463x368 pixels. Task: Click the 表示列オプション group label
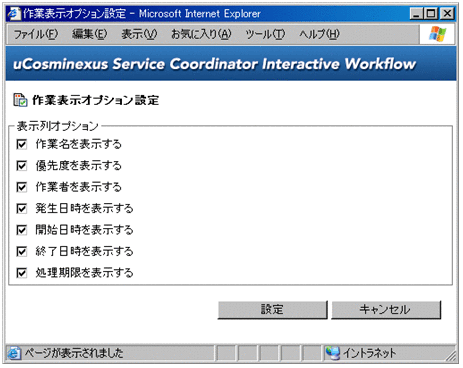tap(58, 126)
